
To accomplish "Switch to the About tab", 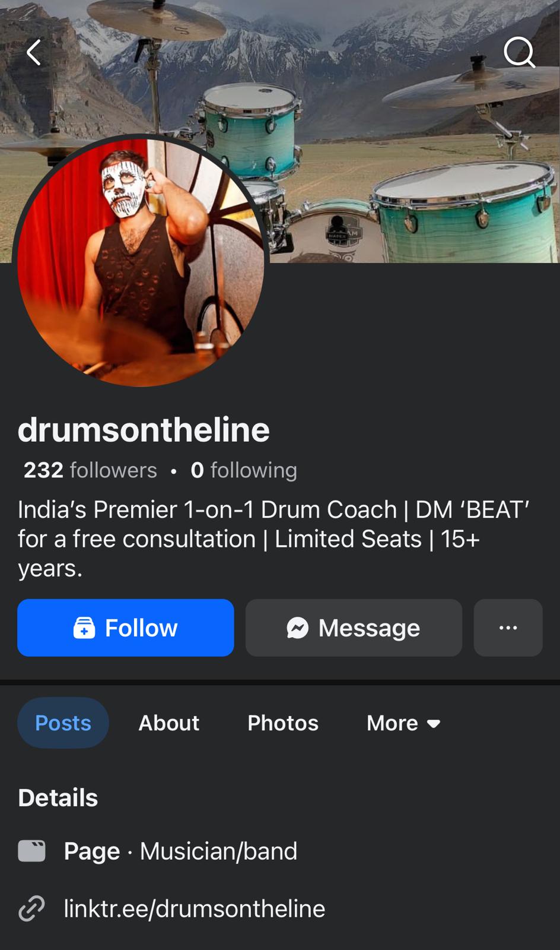I will click(x=169, y=723).
